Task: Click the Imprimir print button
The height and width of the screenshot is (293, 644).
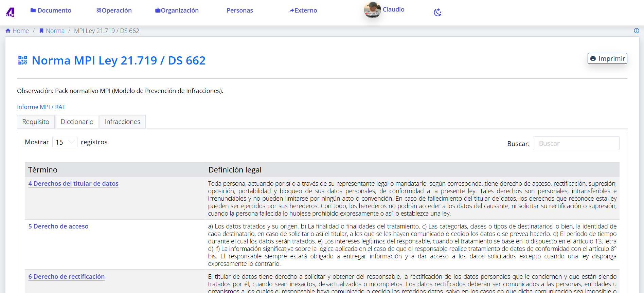Action: [x=607, y=58]
